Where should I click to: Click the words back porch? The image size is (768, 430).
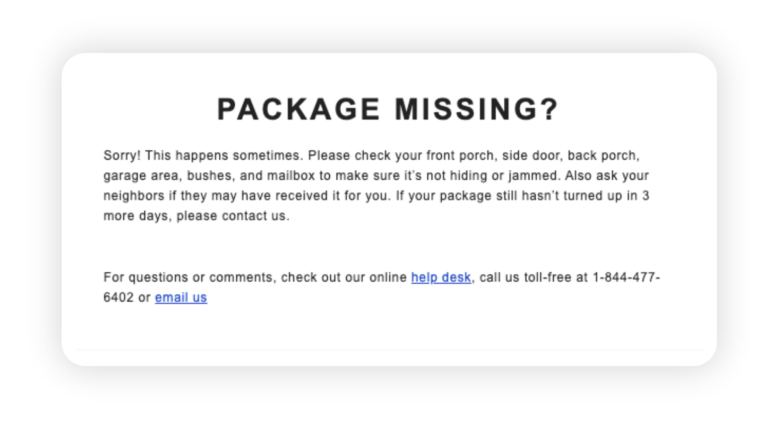click(x=603, y=155)
